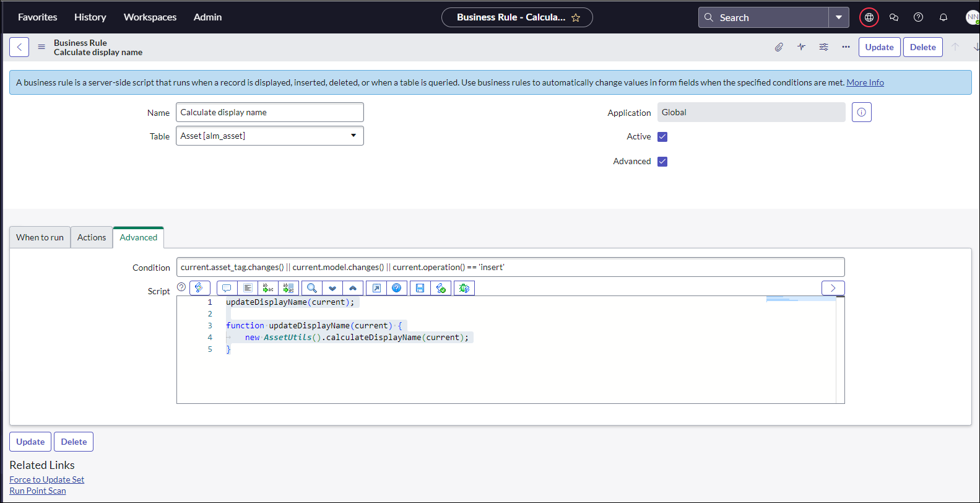This screenshot has width=980, height=503.
Task: Open the chat conversations icon
Action: coord(894,17)
